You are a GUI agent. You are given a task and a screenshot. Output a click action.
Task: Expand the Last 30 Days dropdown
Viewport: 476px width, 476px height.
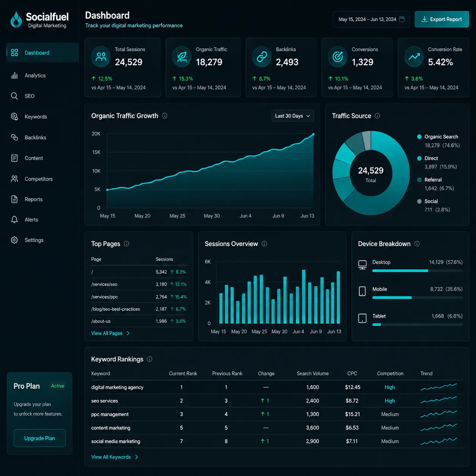pos(293,116)
